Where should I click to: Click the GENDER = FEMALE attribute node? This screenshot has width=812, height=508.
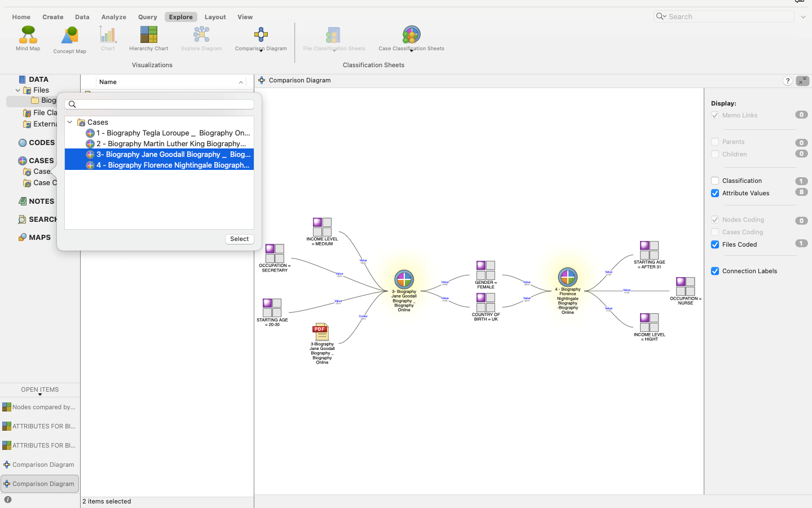(x=486, y=274)
